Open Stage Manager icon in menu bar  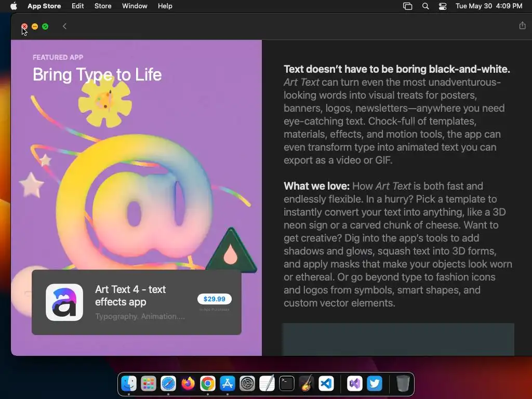pos(407,6)
